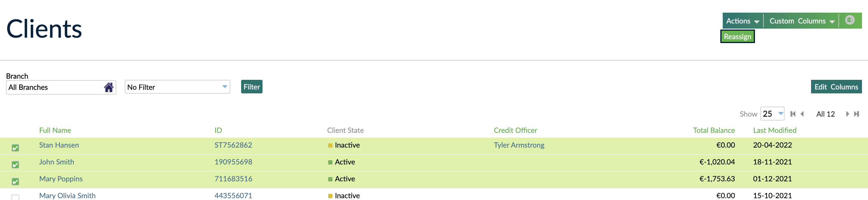The height and width of the screenshot is (200, 868).
Task: Open Tyler Armstrong credit officer link
Action: [x=519, y=145]
